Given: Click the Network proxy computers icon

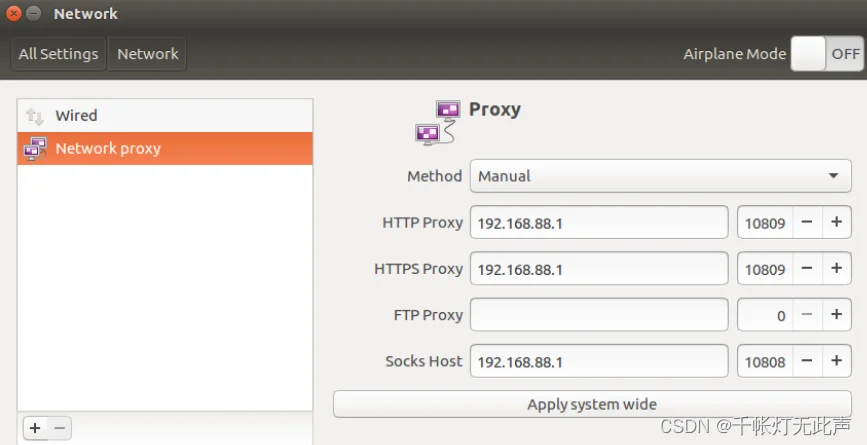Looking at the screenshot, I should pyautogui.click(x=35, y=149).
